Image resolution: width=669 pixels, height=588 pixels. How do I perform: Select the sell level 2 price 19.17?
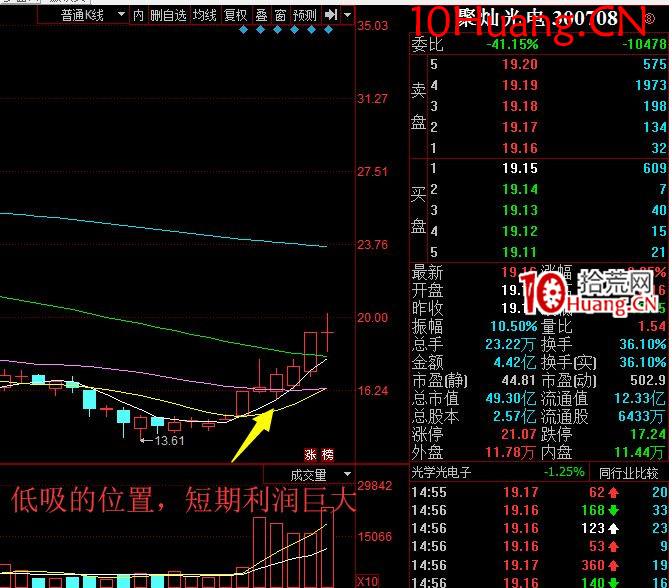coord(520,127)
